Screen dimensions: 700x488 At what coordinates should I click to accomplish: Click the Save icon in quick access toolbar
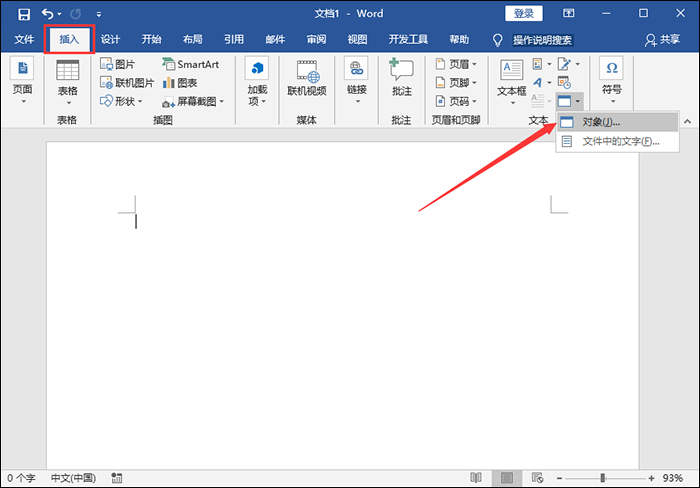[24, 14]
